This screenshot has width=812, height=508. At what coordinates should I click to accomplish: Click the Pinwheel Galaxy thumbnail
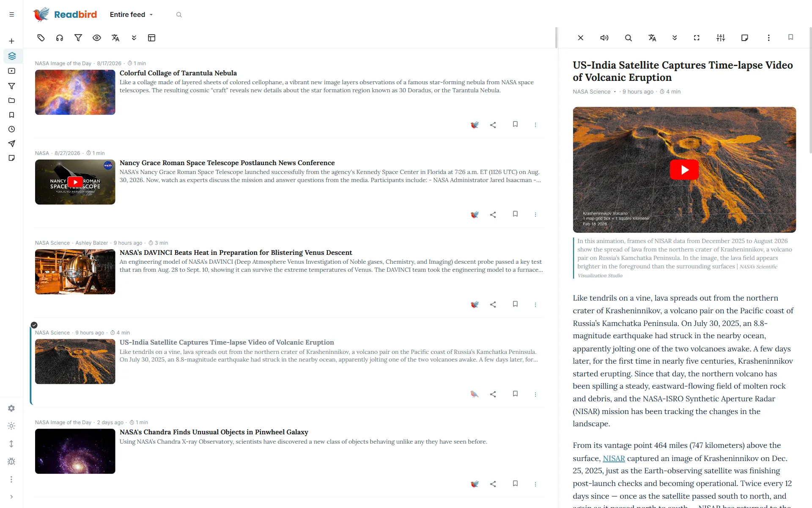[75, 451]
